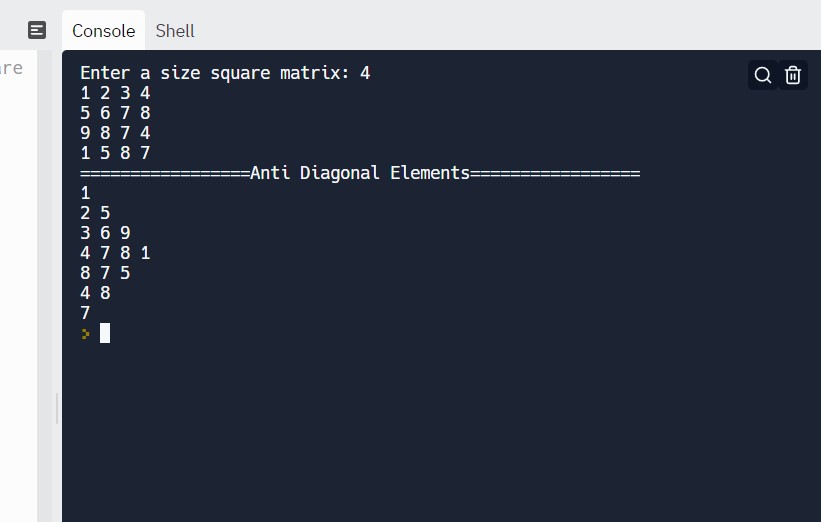This screenshot has height=522, width=821.
Task: Click the matrix row '1 2 3 4'
Action: coord(115,93)
